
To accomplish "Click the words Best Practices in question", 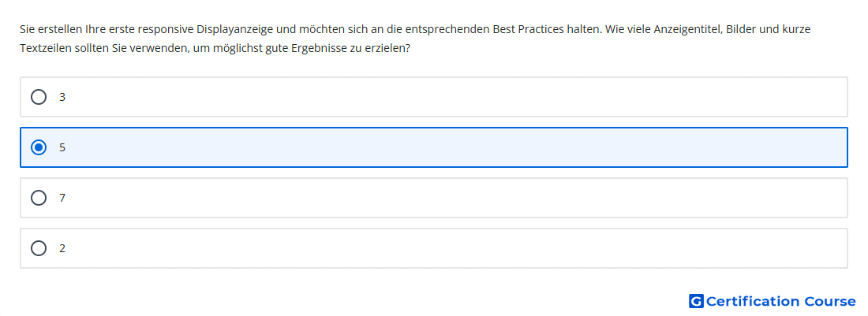I will (x=527, y=29).
